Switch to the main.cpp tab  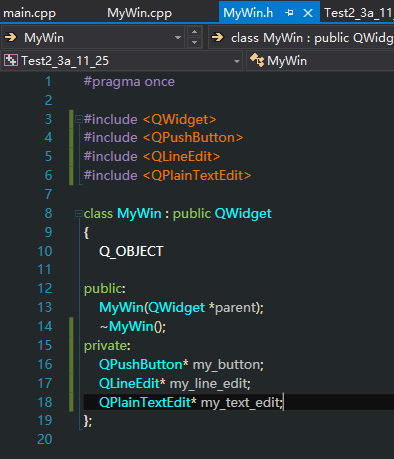(x=29, y=13)
